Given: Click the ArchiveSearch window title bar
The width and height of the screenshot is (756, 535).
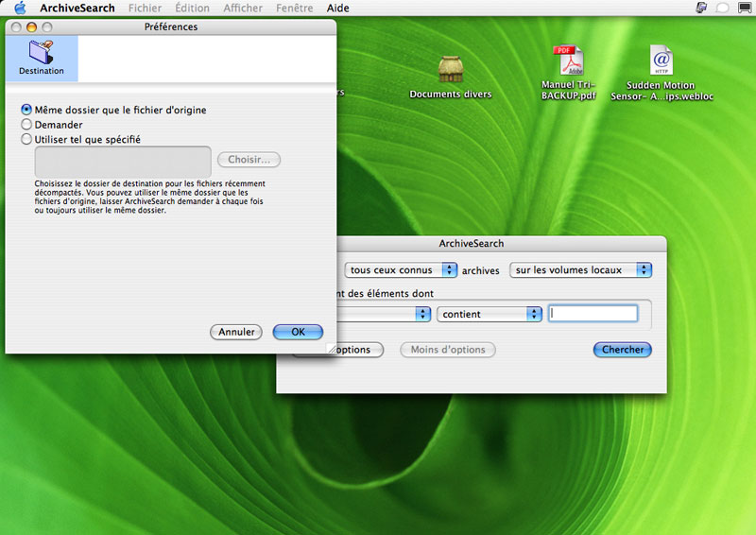Looking at the screenshot, I should (x=502, y=243).
